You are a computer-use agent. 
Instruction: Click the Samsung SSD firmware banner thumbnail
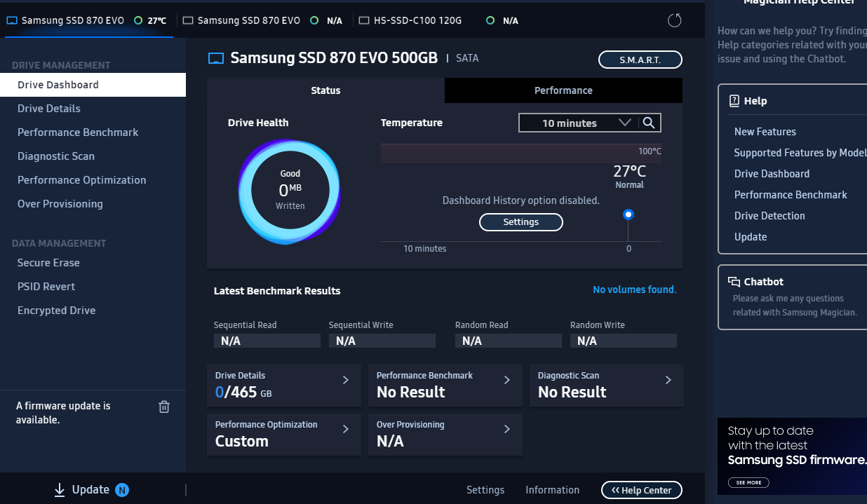click(x=792, y=456)
